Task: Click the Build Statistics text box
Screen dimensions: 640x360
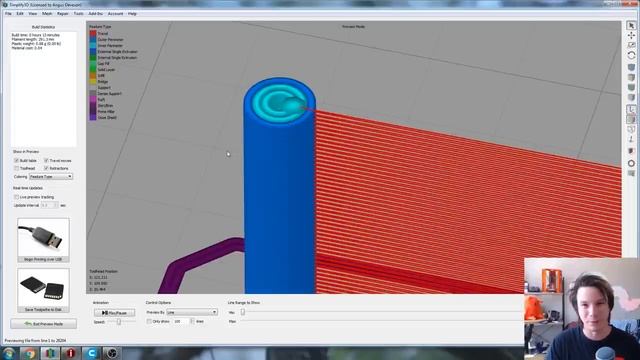Action: (x=43, y=89)
